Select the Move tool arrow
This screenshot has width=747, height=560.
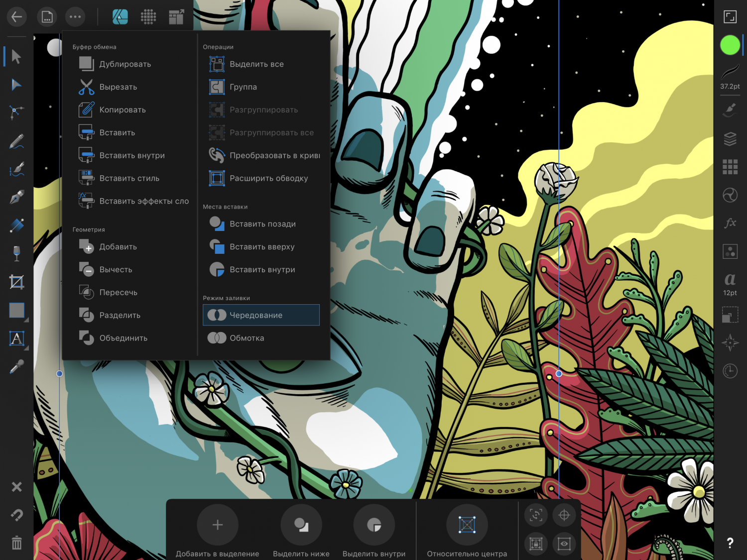[16, 56]
